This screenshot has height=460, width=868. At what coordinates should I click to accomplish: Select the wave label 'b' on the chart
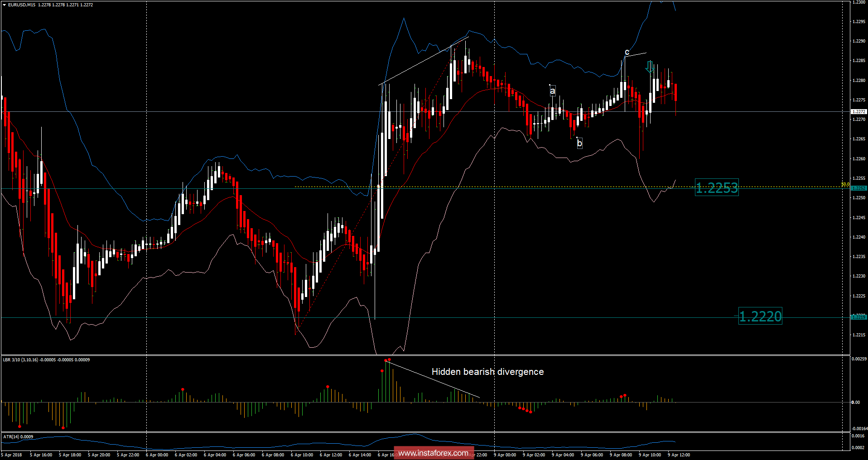579,143
